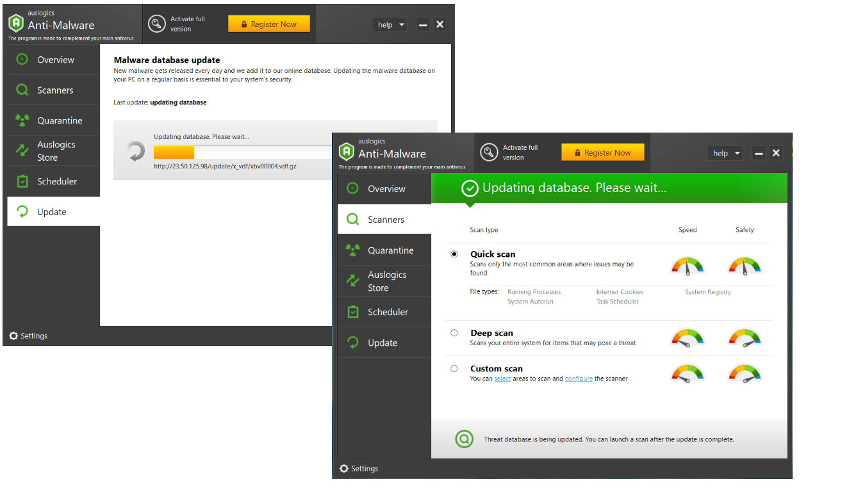Click the 'select' link under Custom scan
The width and height of the screenshot is (865, 504).
502,378
